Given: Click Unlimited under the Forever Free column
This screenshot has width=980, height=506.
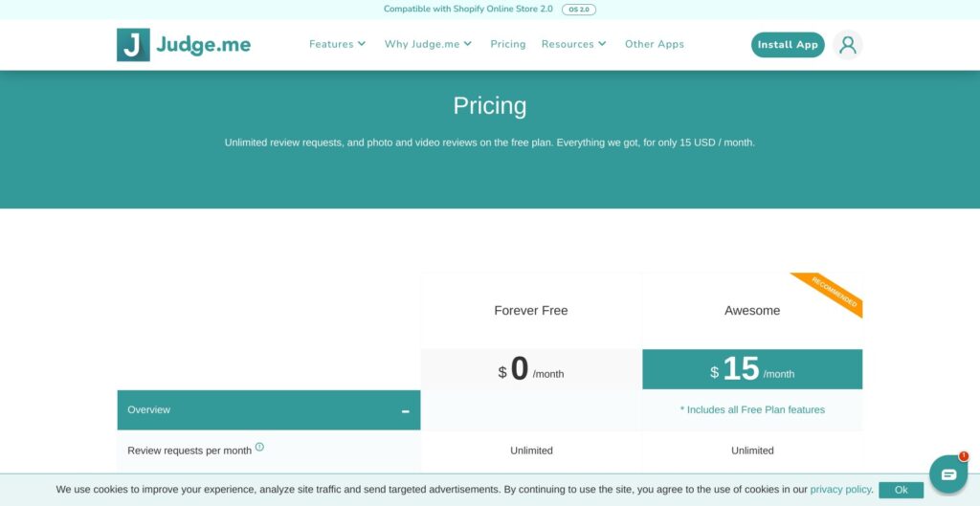Looking at the screenshot, I should tap(531, 451).
